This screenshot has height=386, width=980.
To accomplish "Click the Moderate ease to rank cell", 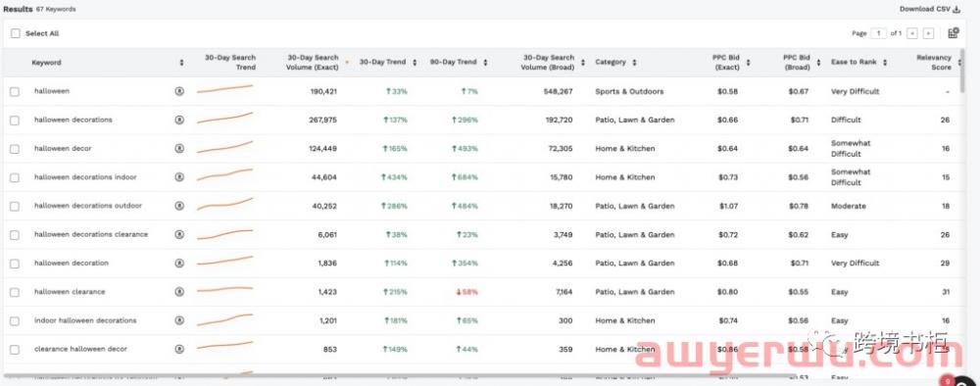I will (848, 206).
